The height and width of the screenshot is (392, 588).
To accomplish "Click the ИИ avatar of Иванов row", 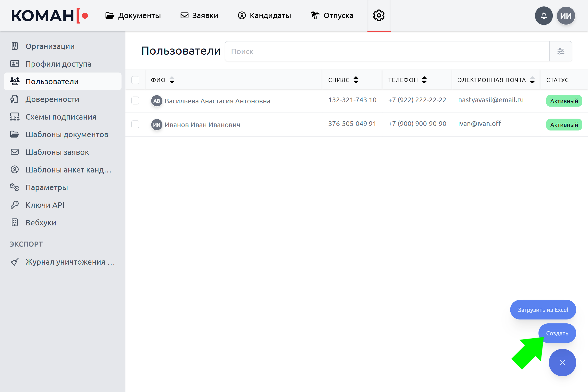I will click(x=157, y=124).
